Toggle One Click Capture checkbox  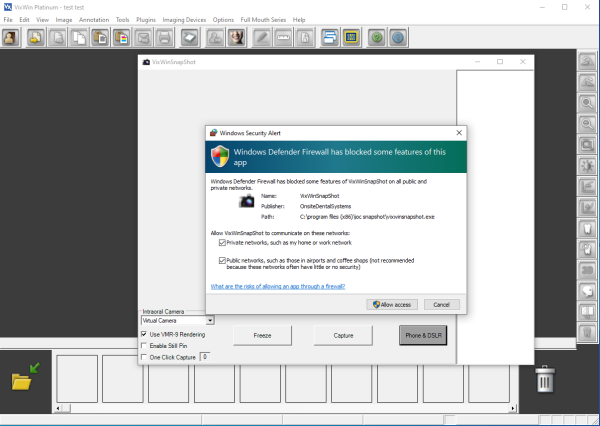click(x=144, y=356)
